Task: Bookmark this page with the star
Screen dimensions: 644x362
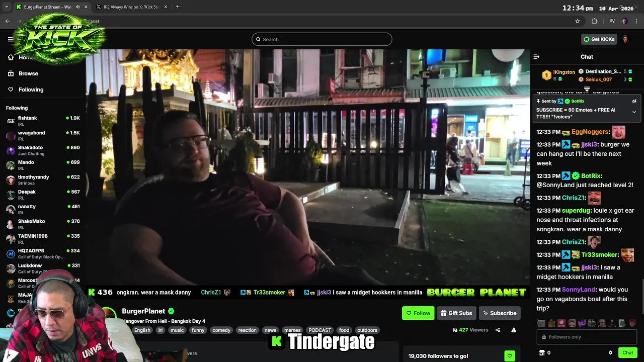Action: click(578, 21)
